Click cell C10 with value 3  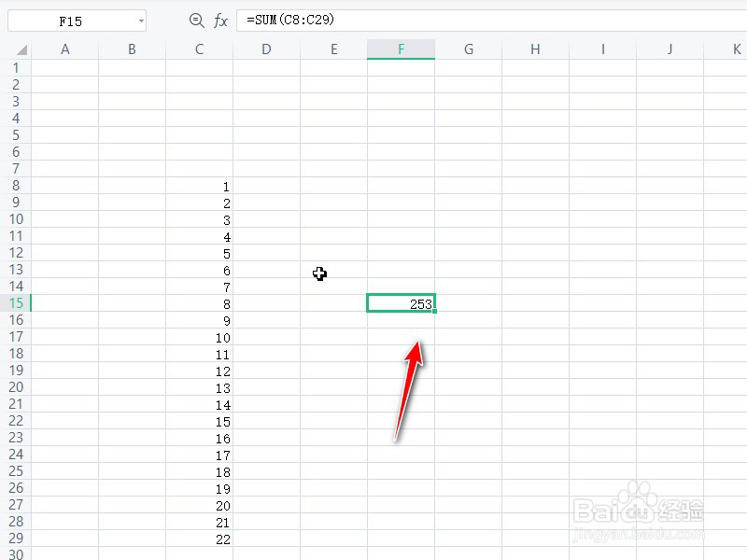pos(199,219)
